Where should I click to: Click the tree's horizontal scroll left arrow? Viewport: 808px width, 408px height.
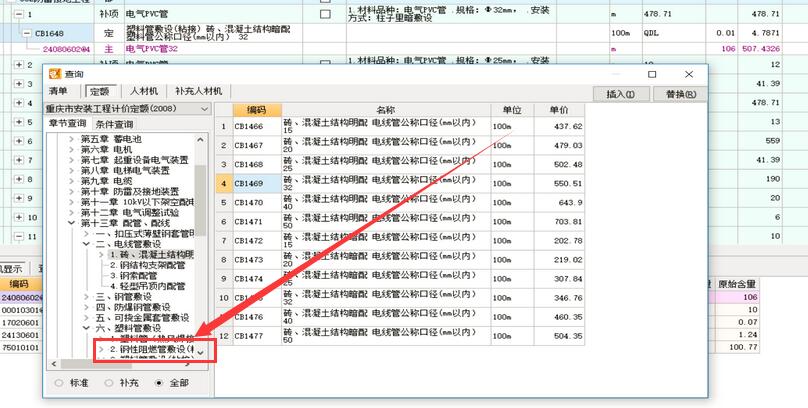54,364
